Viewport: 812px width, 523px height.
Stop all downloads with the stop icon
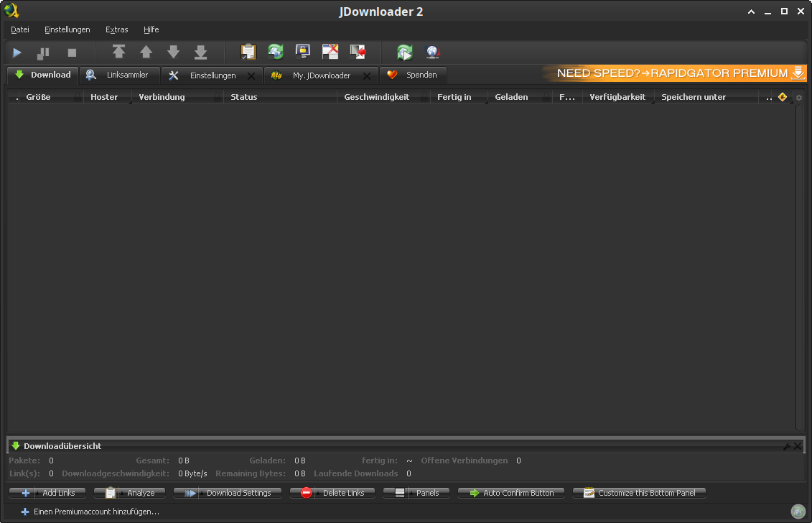tap(72, 52)
